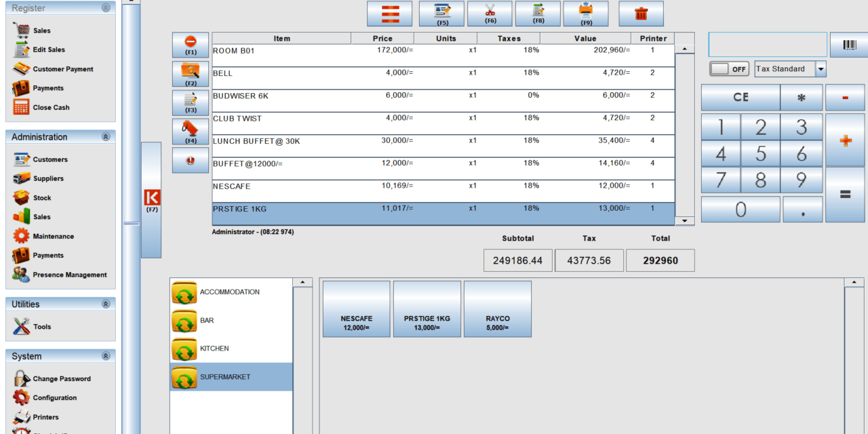Click the product search (F2) icon
Image resolution: width=868 pixels, height=434 pixels.
[191, 73]
